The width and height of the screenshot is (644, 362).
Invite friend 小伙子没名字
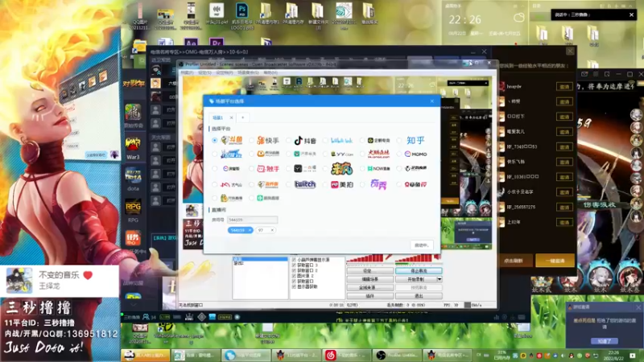(564, 192)
